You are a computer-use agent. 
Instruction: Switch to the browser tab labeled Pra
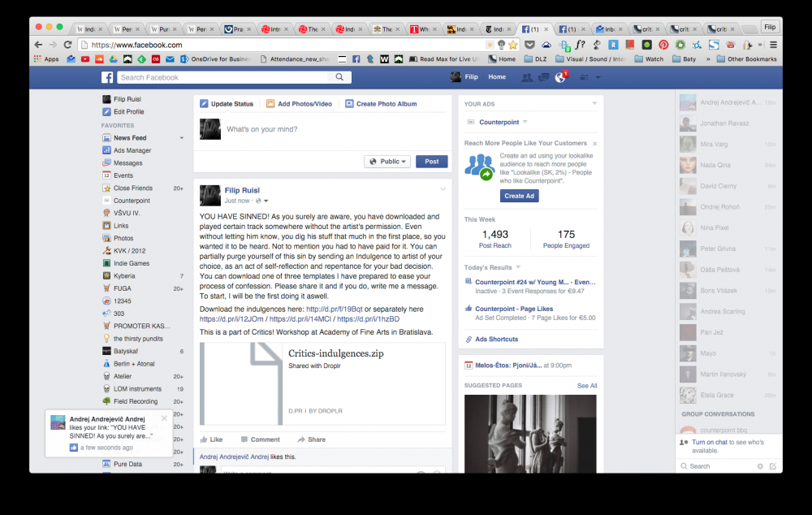238,29
